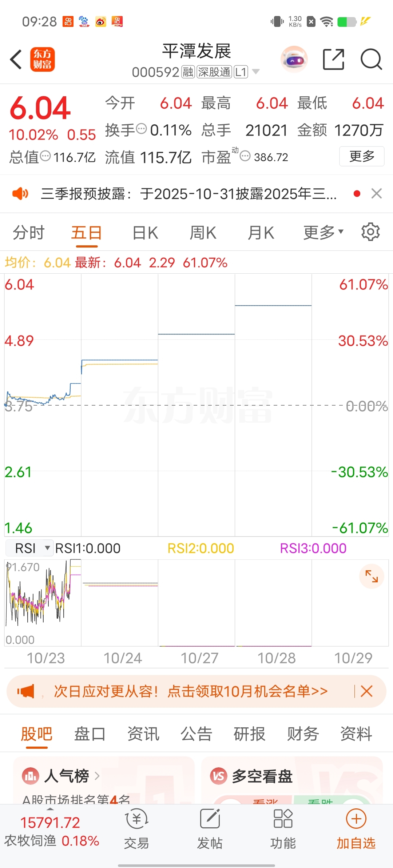The image size is (393, 868).
Task: Open the 人气榜 popularity ranking card
Action: (104, 780)
